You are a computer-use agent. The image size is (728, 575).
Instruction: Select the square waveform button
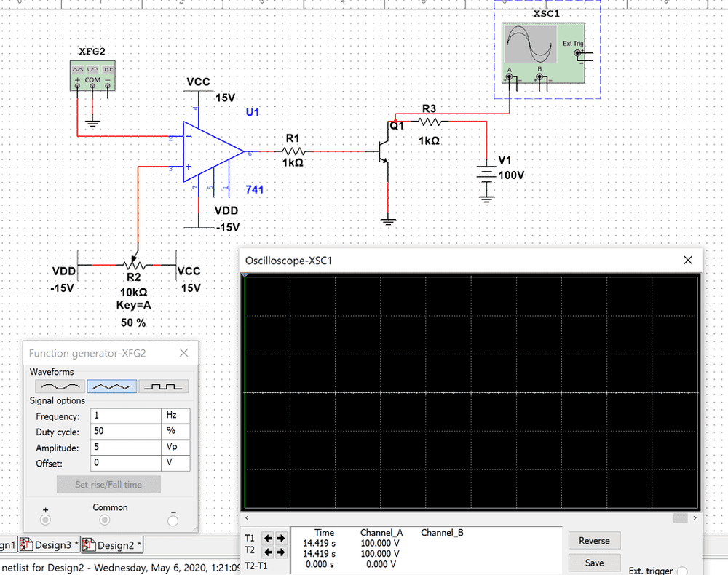pyautogui.click(x=164, y=386)
